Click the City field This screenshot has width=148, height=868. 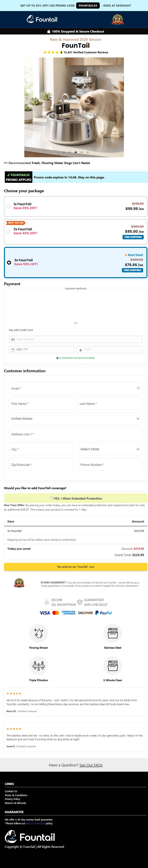pos(41,449)
